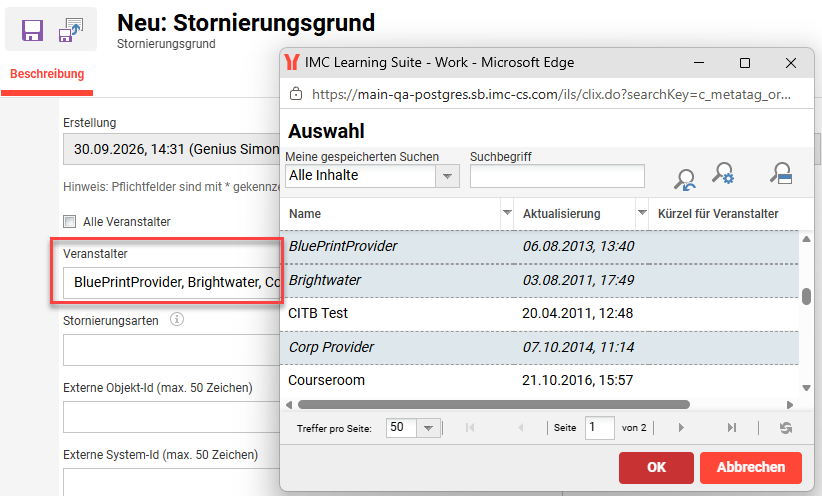Click the list scroll left arrow
This screenshot has width=822, height=496.
pyautogui.click(x=289, y=405)
